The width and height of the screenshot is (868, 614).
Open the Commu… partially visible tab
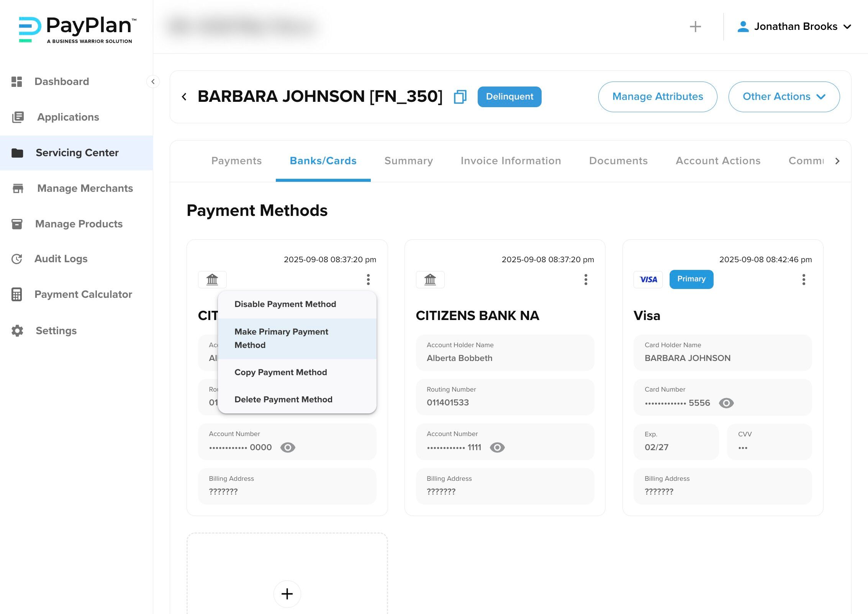point(806,161)
